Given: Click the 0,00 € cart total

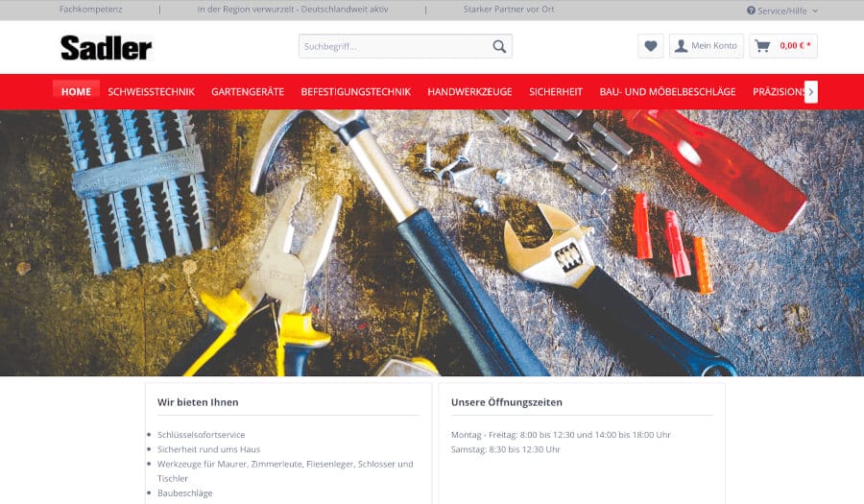Looking at the screenshot, I should click(795, 46).
